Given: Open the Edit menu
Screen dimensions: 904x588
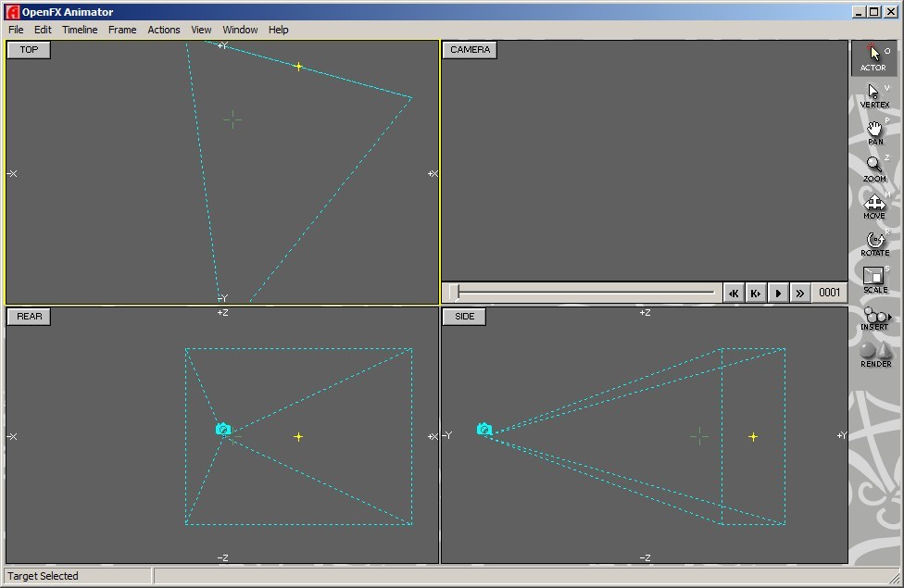Looking at the screenshot, I should pyautogui.click(x=43, y=30).
